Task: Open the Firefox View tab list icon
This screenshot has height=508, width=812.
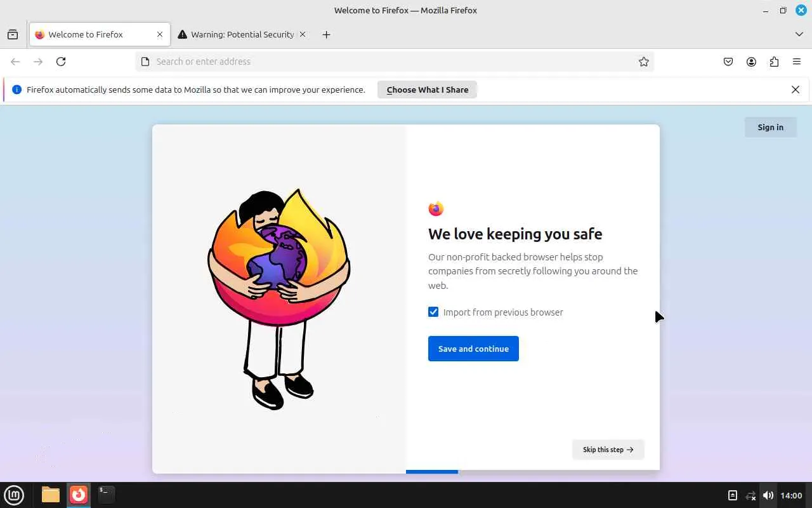Action: pyautogui.click(x=13, y=34)
